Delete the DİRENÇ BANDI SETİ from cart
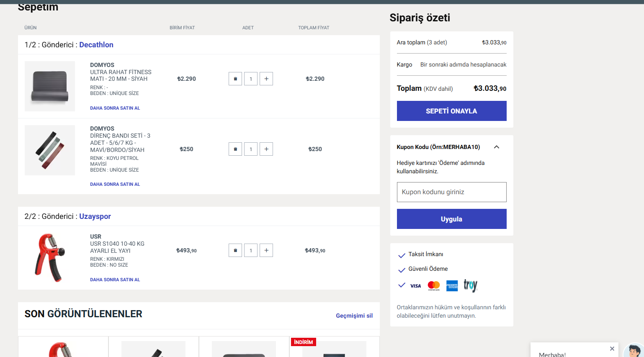 point(235,149)
